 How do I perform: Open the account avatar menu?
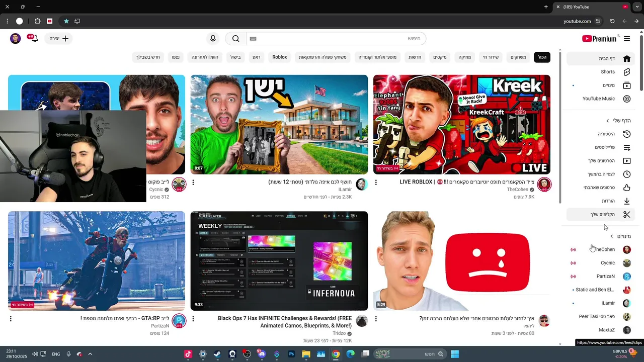16,39
